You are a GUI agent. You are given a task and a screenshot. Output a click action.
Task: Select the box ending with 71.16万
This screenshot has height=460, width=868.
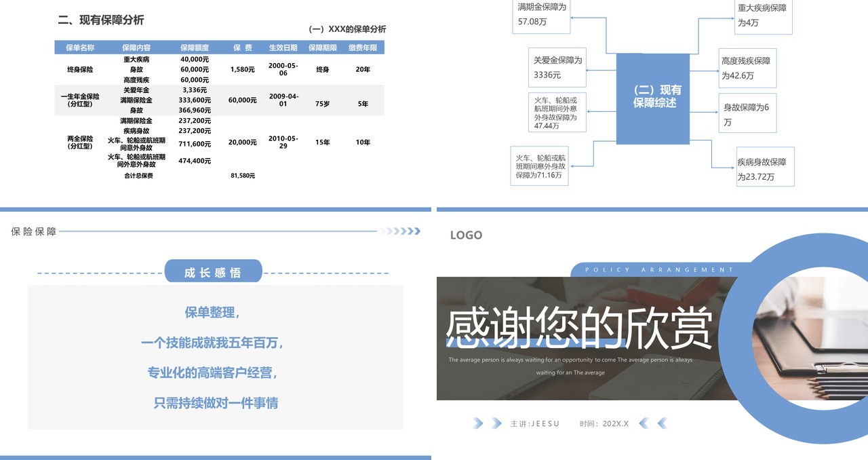pyautogui.click(x=540, y=166)
